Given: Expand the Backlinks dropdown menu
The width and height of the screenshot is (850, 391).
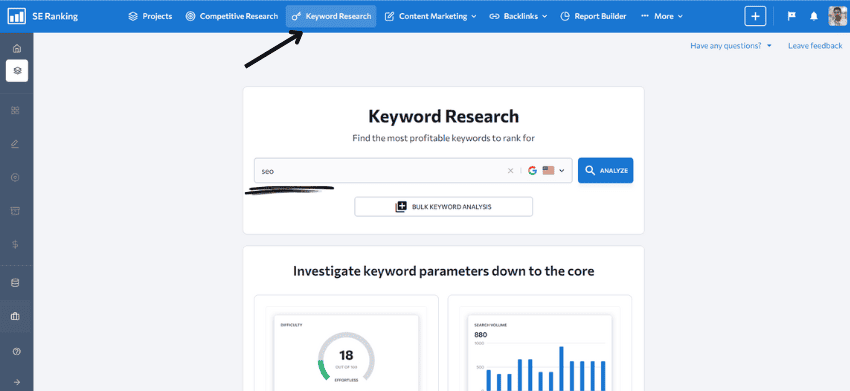Looking at the screenshot, I should pos(518,16).
